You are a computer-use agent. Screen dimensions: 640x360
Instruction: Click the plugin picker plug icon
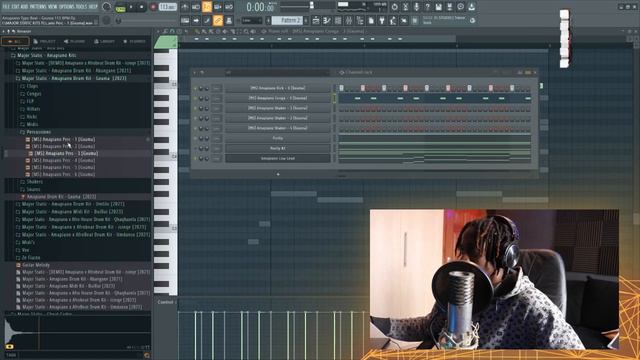click(x=382, y=20)
